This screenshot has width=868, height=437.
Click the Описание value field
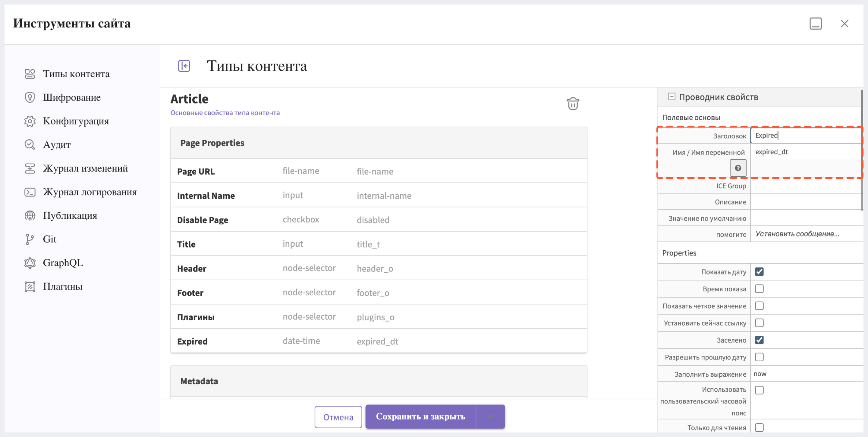pyautogui.click(x=805, y=202)
